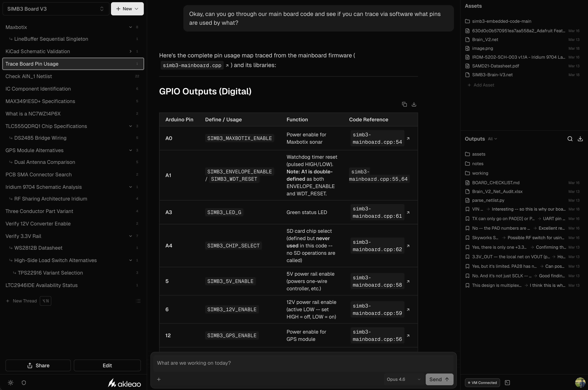Click Add Asset link

pyautogui.click(x=483, y=85)
